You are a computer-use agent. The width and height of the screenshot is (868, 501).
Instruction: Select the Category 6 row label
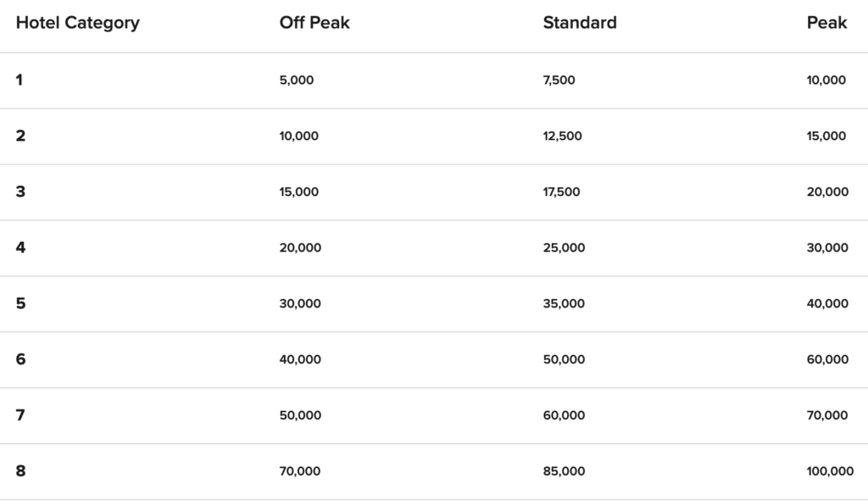click(x=20, y=359)
